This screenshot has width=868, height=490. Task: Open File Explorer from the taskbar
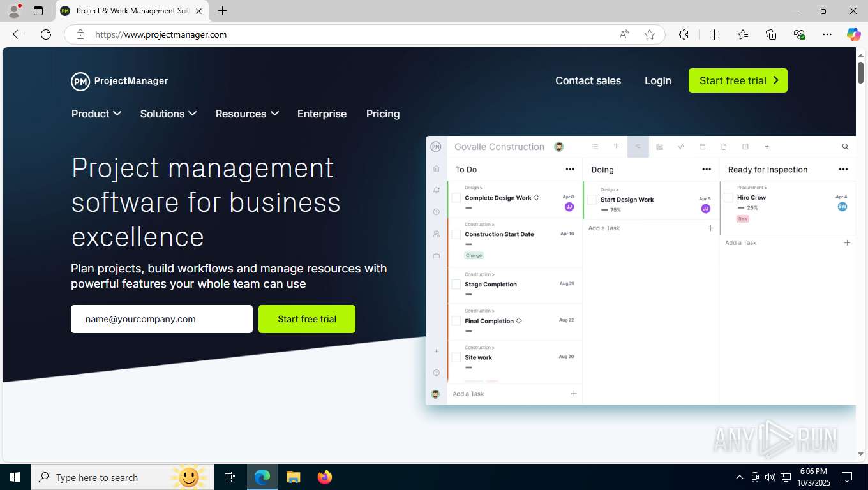pos(294,477)
